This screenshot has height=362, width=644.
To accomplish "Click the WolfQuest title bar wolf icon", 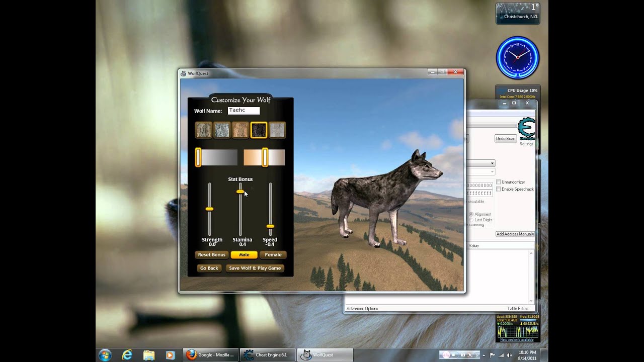I will pos(183,73).
